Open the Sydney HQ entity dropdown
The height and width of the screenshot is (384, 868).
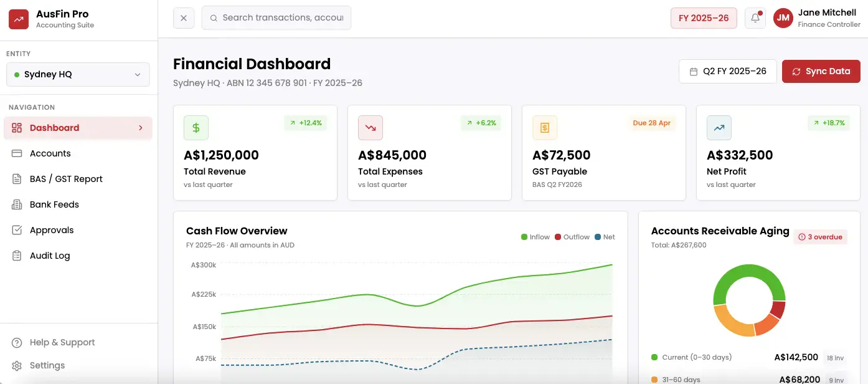click(78, 74)
